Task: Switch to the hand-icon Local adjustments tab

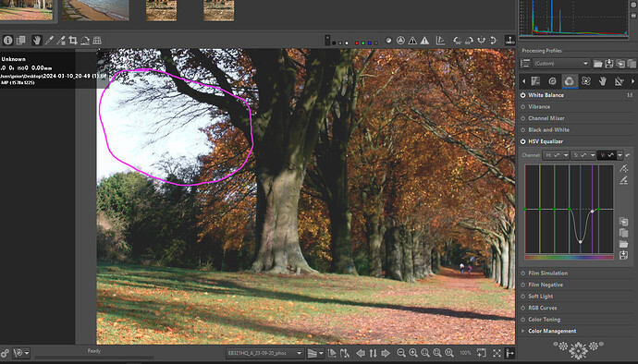Action: click(x=603, y=81)
